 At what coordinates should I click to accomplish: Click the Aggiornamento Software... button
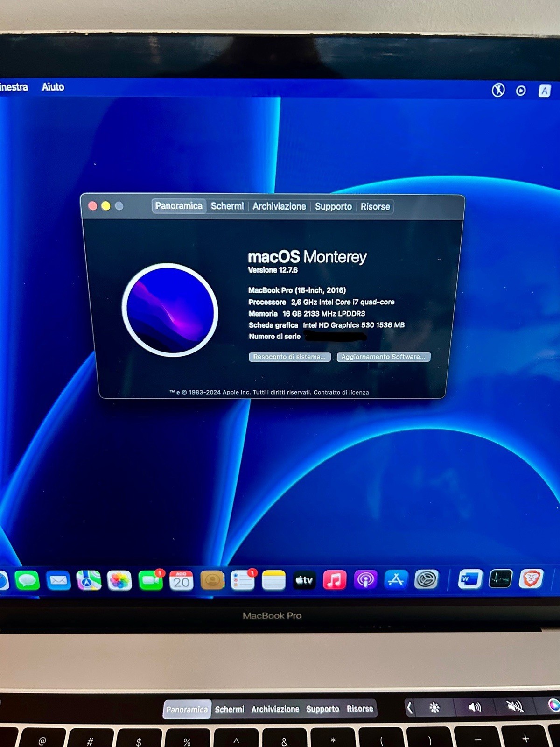(x=384, y=357)
